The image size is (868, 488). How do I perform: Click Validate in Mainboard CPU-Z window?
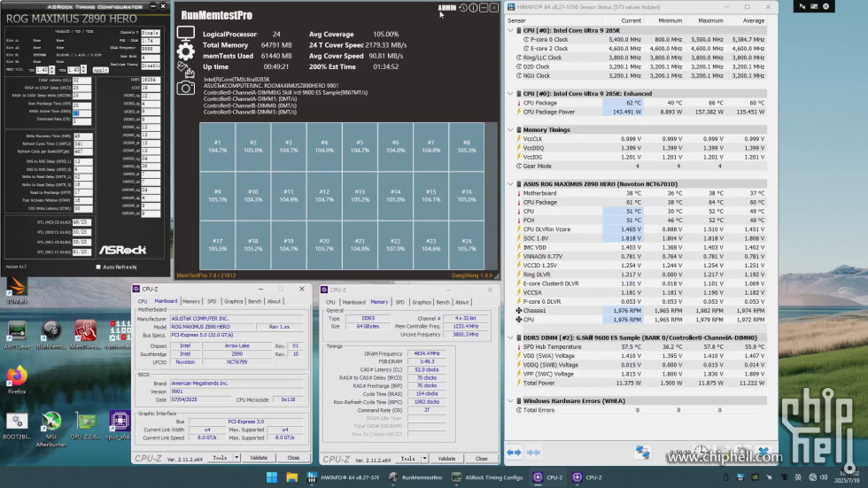pos(259,458)
